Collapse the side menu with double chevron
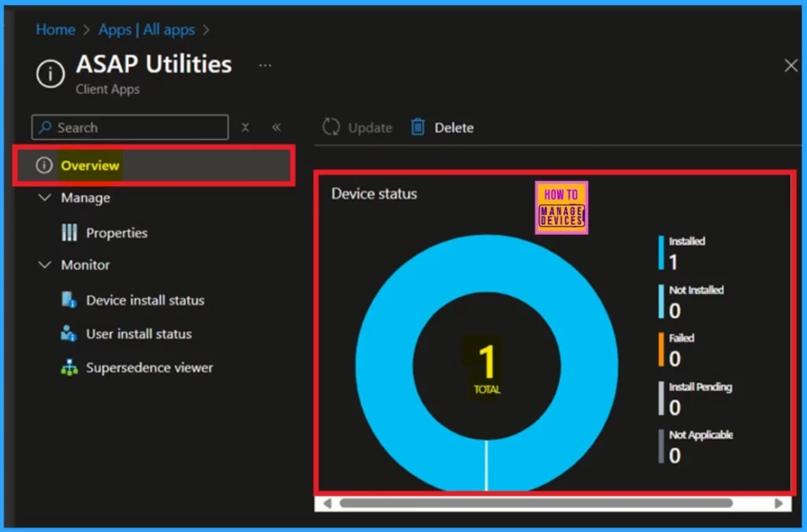This screenshot has height=532, width=807. [277, 127]
